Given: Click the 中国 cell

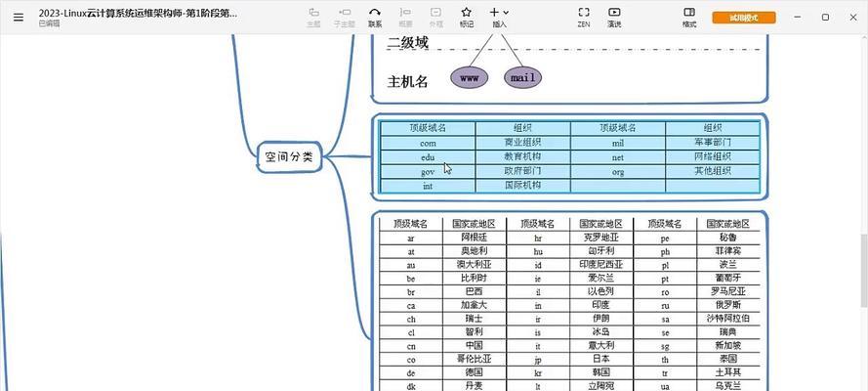Looking at the screenshot, I should point(475,346).
